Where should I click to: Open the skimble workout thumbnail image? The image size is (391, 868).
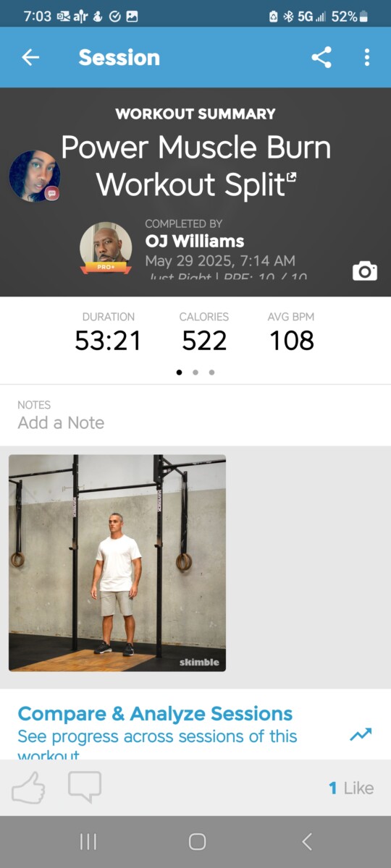coord(117,563)
